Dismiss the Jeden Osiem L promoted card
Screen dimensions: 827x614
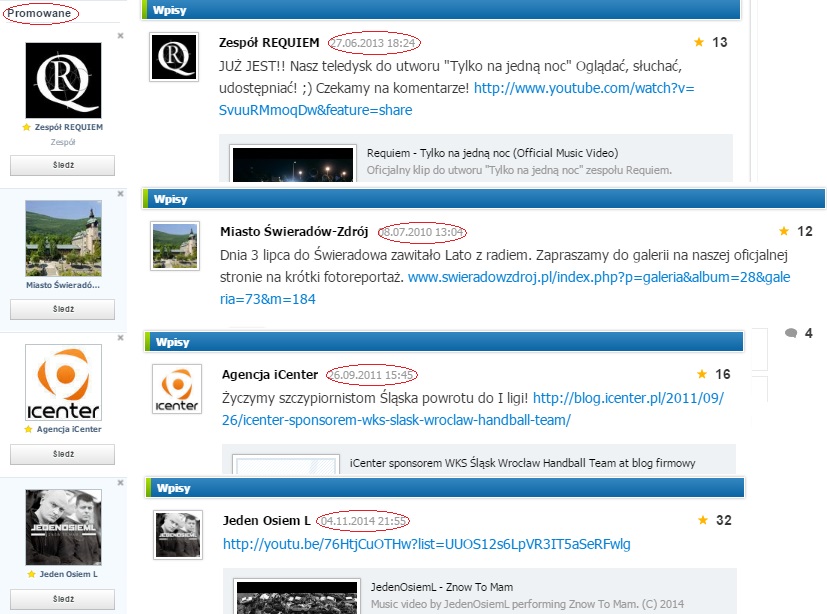pyautogui.click(x=120, y=483)
